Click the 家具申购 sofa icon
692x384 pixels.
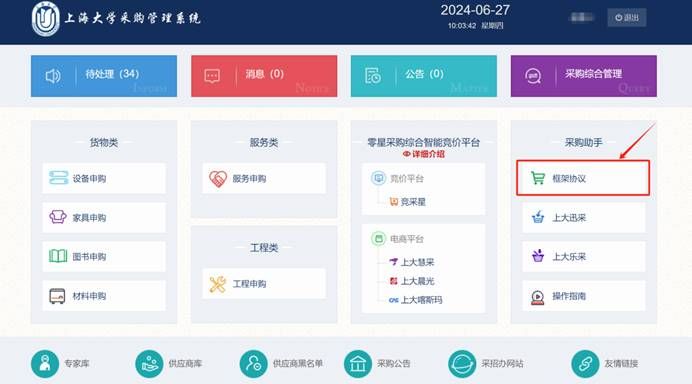click(x=58, y=217)
